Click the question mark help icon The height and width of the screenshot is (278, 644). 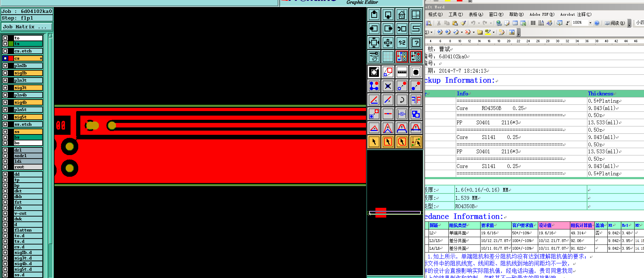[416, 43]
